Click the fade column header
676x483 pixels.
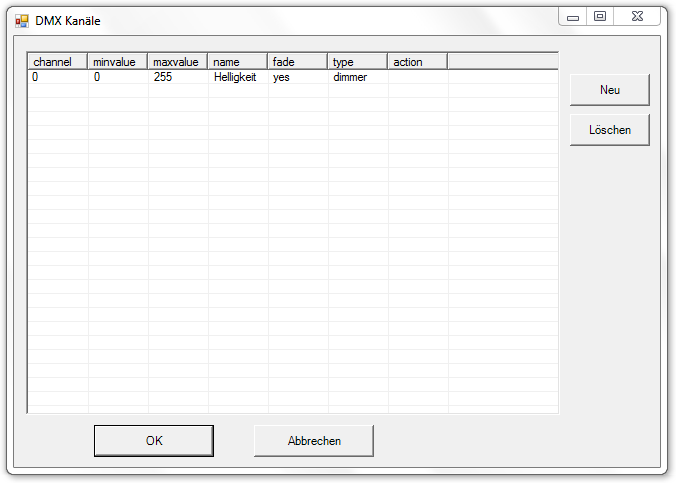(298, 62)
